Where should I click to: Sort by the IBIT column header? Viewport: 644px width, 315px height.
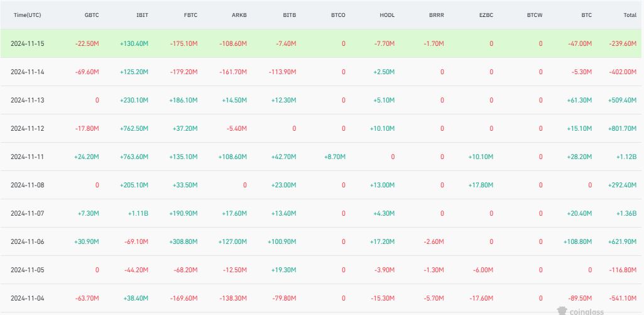(x=141, y=14)
